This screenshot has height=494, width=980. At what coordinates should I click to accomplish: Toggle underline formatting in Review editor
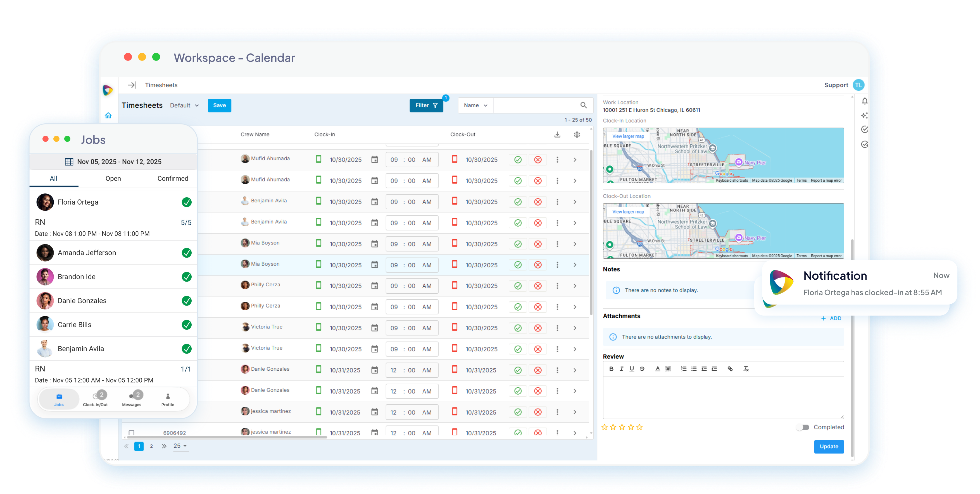coord(632,369)
